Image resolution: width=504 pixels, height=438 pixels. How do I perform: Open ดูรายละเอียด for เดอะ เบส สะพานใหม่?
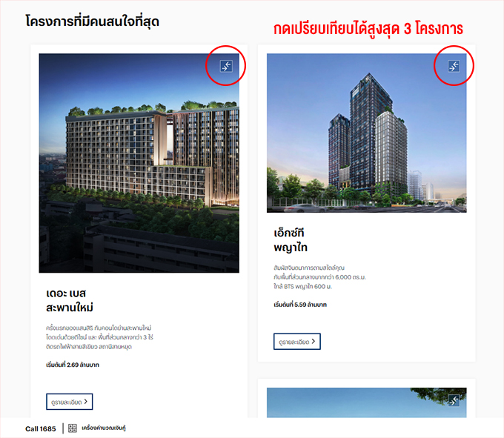click(70, 402)
